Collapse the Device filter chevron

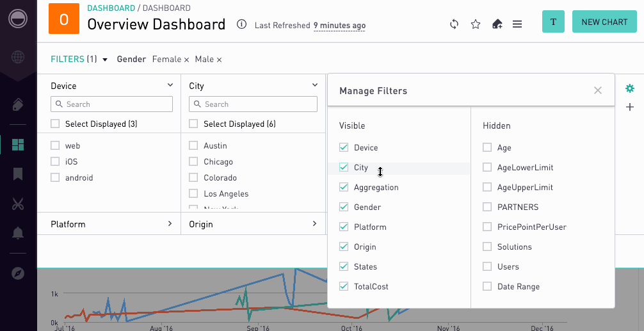point(170,85)
